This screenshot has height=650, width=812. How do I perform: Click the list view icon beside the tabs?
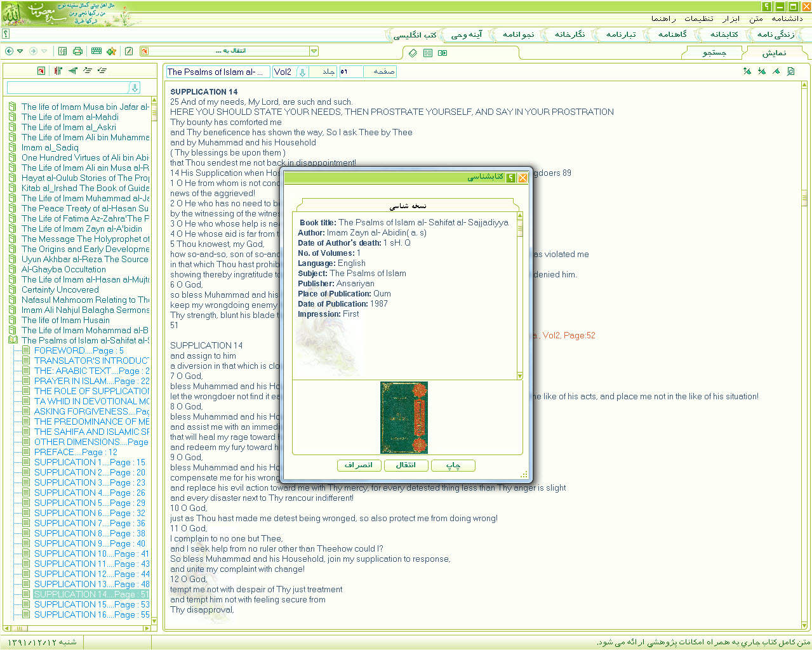[428, 53]
